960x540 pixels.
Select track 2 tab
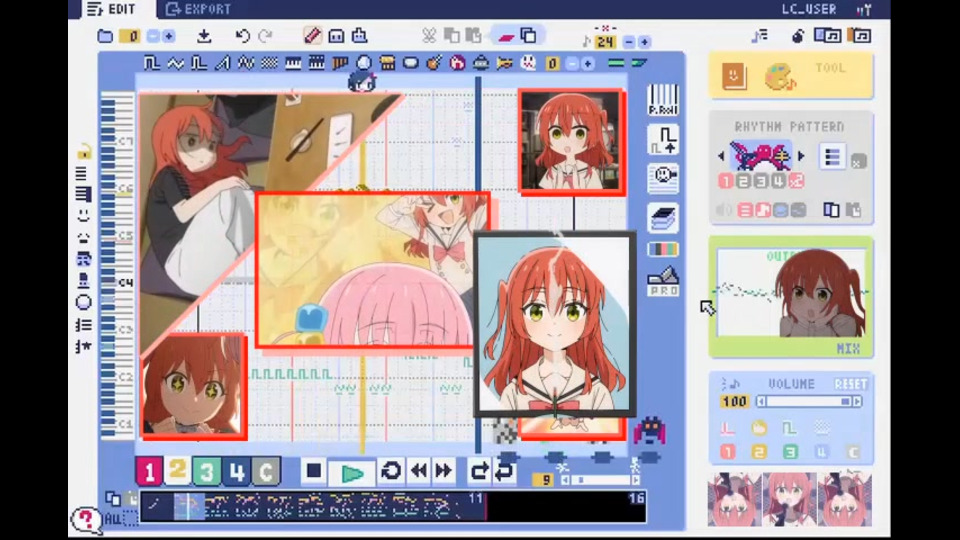coord(178,470)
